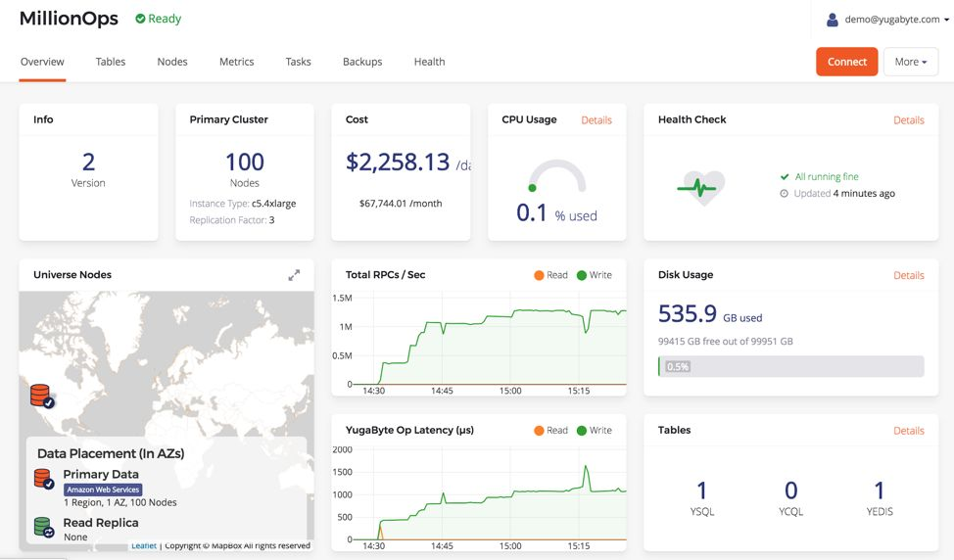The width and height of the screenshot is (954, 560).
Task: Click the green Ready status checkmark
Action: (140, 19)
